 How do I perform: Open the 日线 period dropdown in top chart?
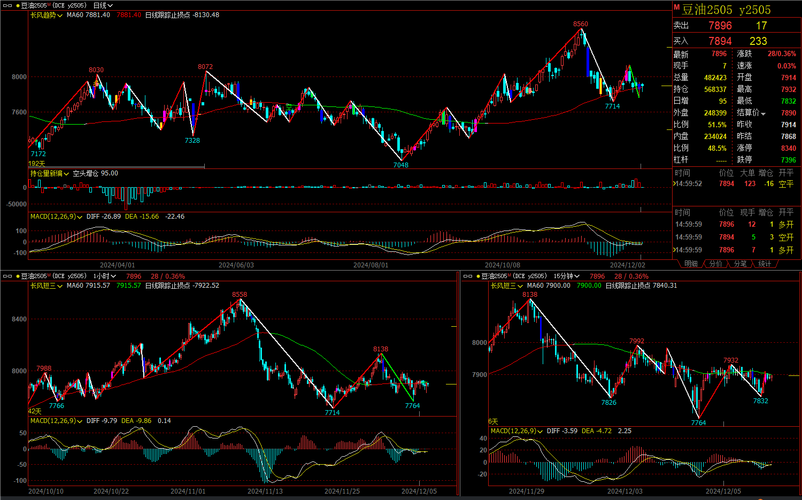(x=104, y=6)
